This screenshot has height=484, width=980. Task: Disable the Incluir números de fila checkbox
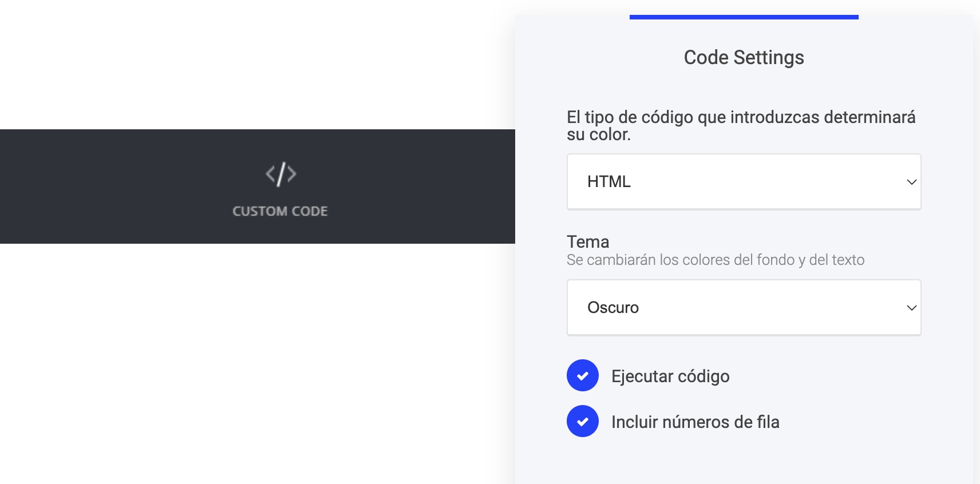point(583,421)
